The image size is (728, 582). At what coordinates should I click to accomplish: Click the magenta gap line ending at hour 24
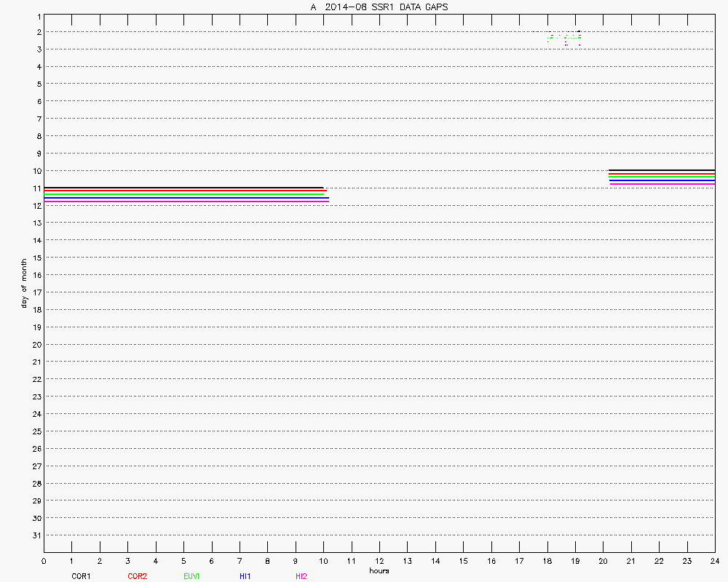(x=661, y=184)
